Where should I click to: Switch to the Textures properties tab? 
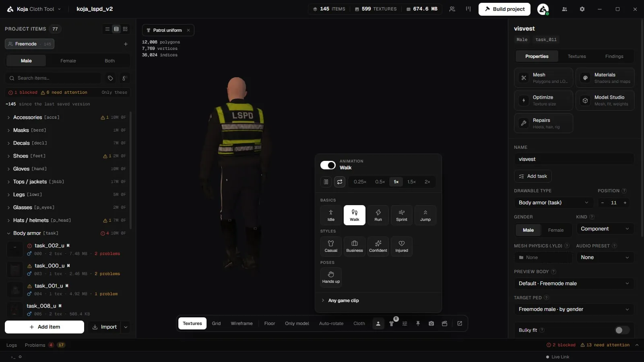click(576, 56)
